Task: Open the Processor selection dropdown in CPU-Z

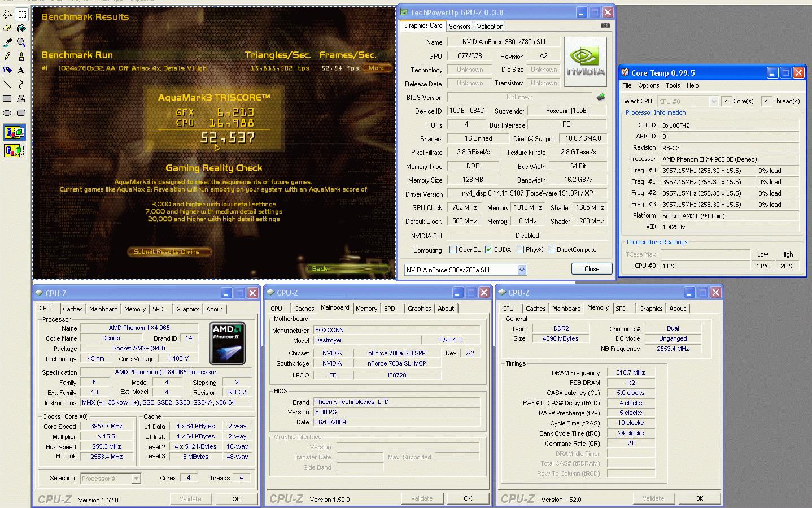Action: click(x=136, y=479)
